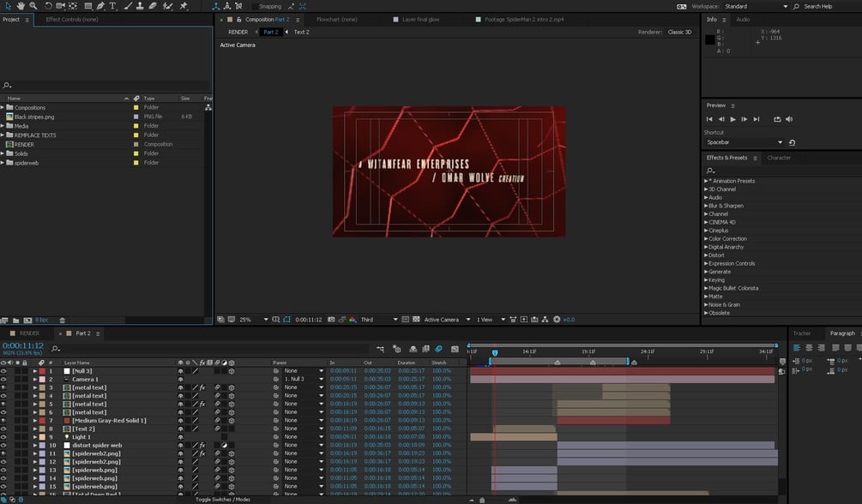Switch to Flowchart tab
The height and width of the screenshot is (504, 862).
(x=336, y=19)
